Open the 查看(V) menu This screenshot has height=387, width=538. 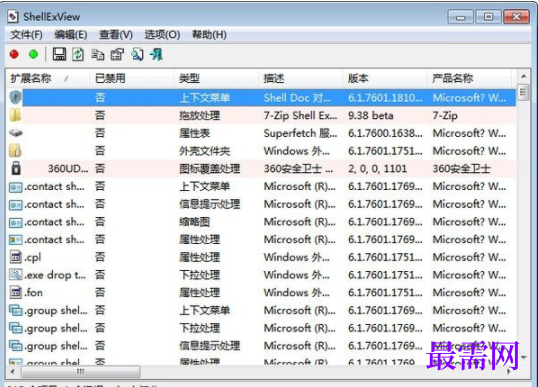coord(116,35)
